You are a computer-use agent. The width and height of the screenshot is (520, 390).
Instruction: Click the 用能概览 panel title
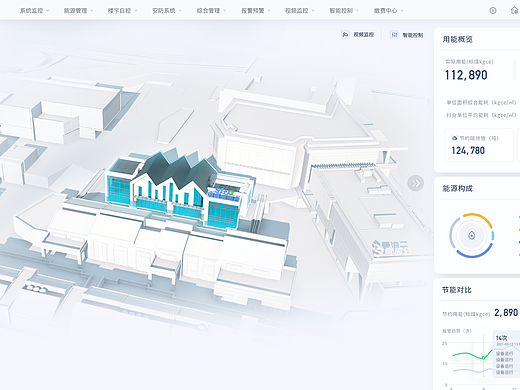[458, 39]
